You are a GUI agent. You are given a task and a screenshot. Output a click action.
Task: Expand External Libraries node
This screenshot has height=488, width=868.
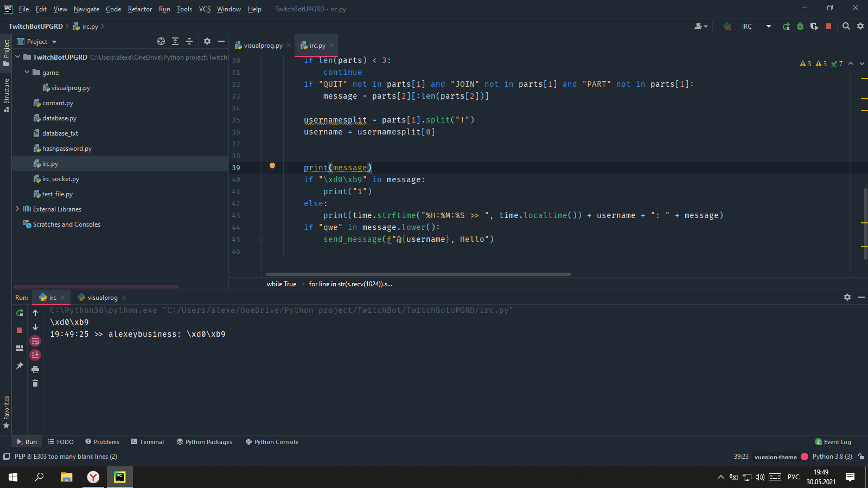17,209
